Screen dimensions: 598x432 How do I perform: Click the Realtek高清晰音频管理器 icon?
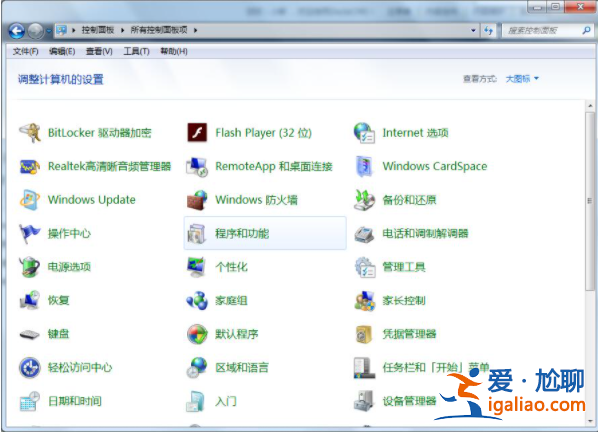pos(30,166)
